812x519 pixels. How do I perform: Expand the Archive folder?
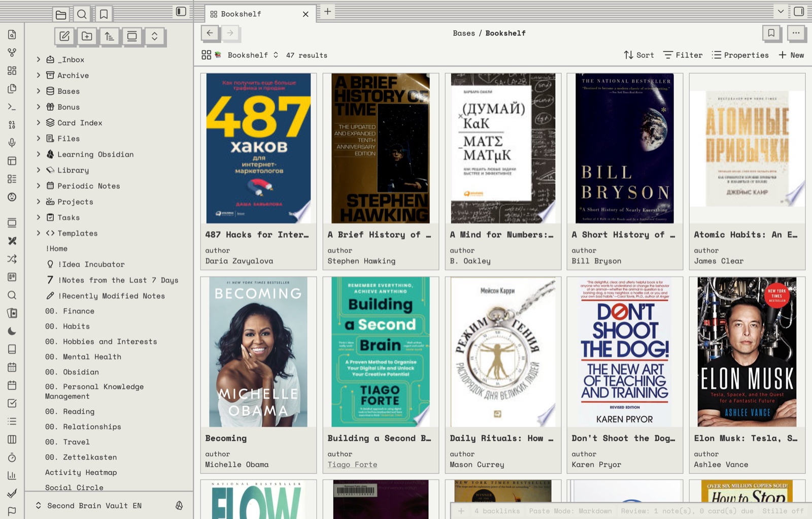(39, 75)
